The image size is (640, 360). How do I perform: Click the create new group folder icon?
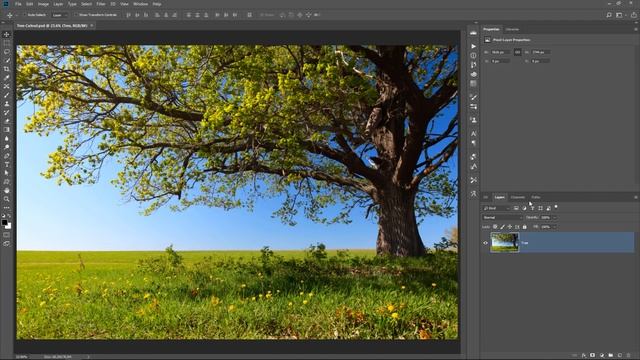pyautogui.click(x=611, y=356)
